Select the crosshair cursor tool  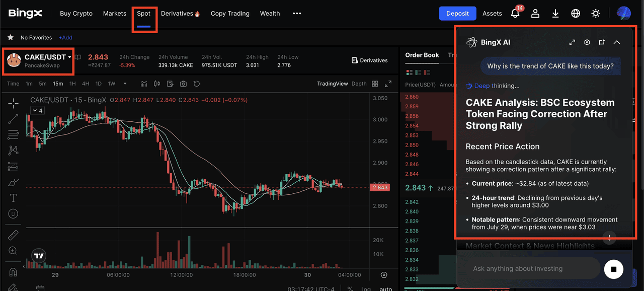(x=14, y=103)
